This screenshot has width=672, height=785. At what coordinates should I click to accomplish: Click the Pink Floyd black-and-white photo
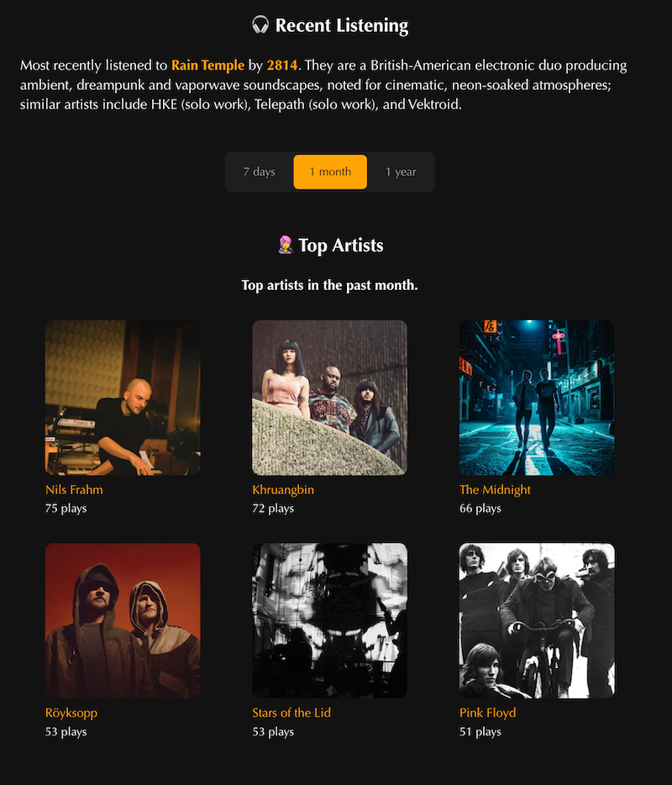click(x=537, y=621)
